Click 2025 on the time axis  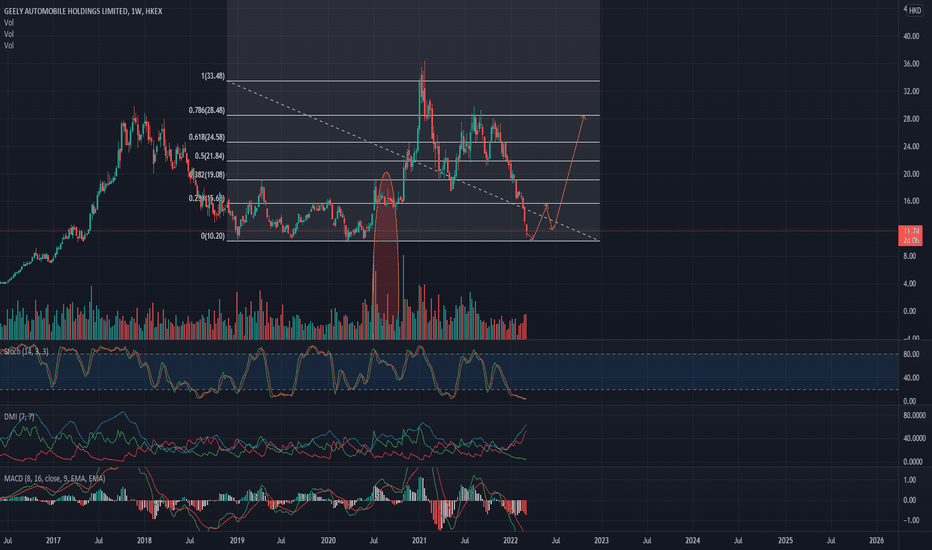pyautogui.click(x=785, y=540)
